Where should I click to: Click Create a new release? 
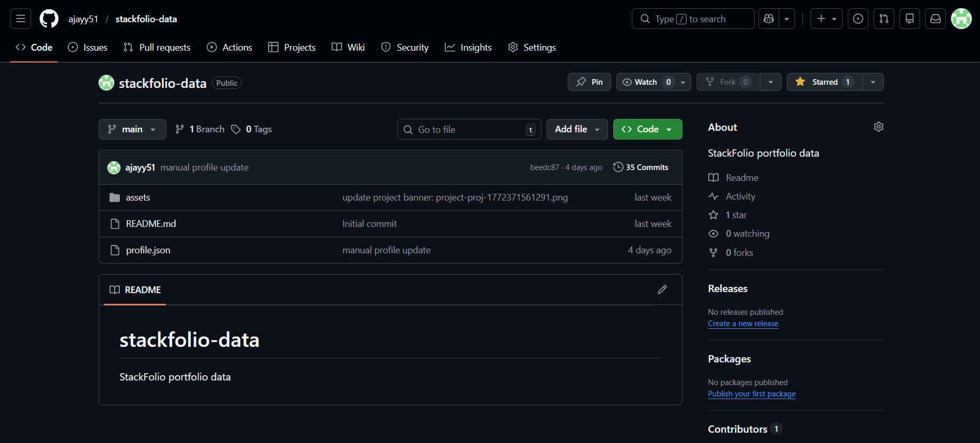(x=743, y=324)
